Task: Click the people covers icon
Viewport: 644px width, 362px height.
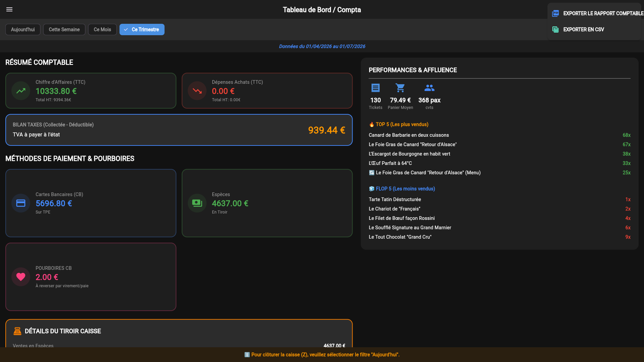Action: tap(429, 88)
